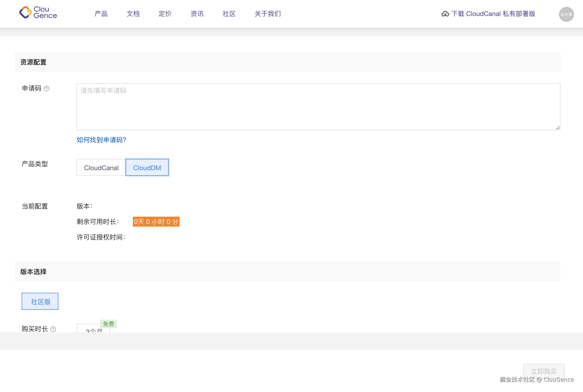This screenshot has height=392, width=583.
Task: Open the 如何找到申请码? link
Action: click(101, 140)
